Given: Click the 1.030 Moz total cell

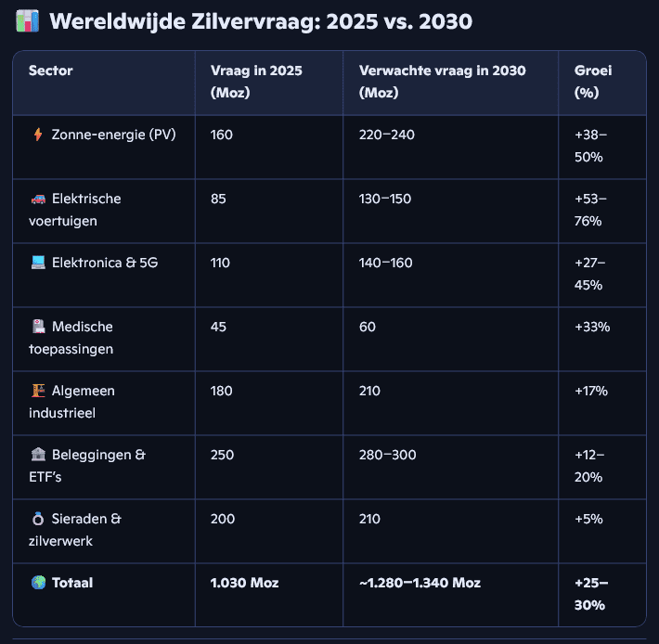Looking at the screenshot, I should coord(245,583).
